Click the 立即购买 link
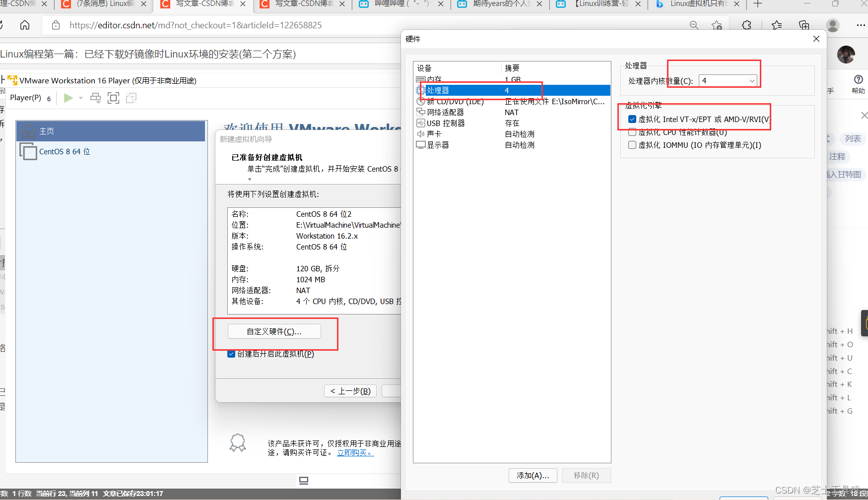 [353, 452]
